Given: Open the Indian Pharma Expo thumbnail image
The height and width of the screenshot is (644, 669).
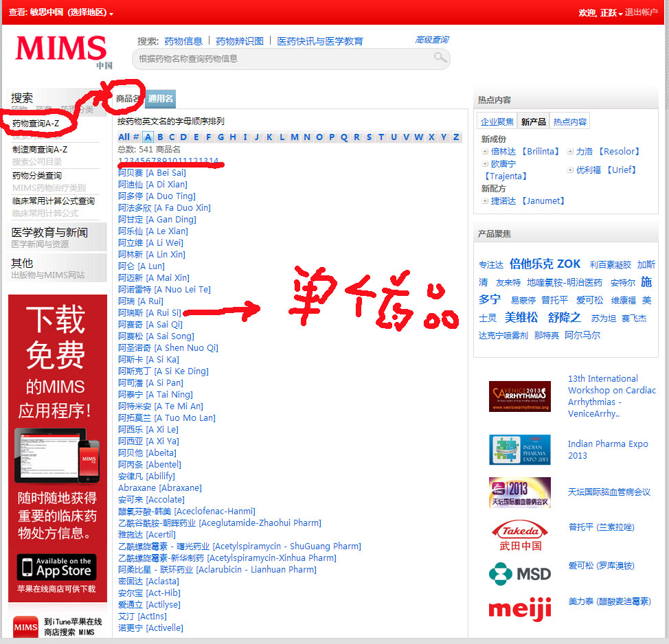Looking at the screenshot, I should coord(520,450).
